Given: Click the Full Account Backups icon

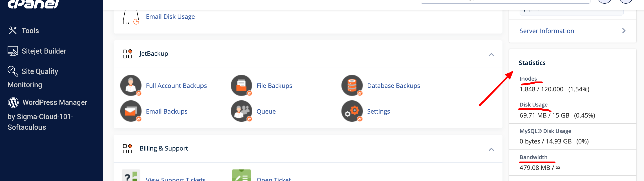Looking at the screenshot, I should click(131, 85).
